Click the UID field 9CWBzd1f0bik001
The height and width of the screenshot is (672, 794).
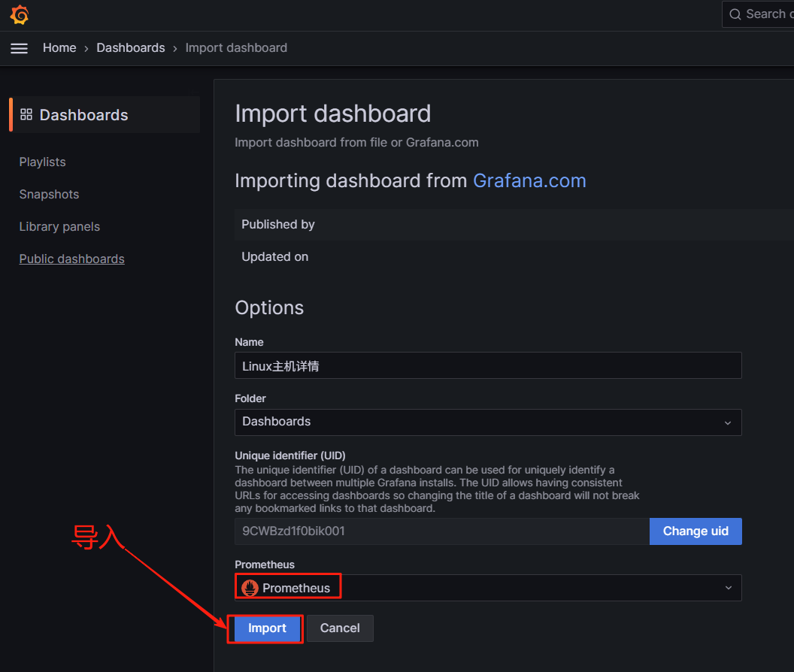[x=442, y=531]
